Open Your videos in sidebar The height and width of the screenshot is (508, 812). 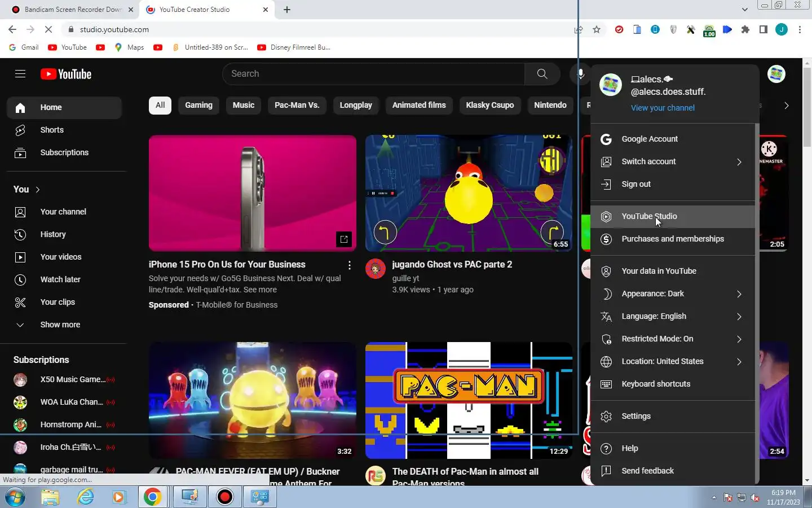point(64,257)
